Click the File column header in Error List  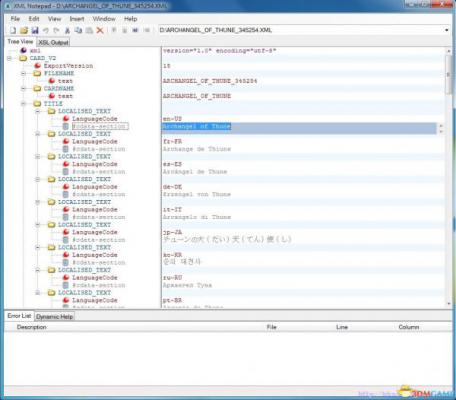[272, 327]
